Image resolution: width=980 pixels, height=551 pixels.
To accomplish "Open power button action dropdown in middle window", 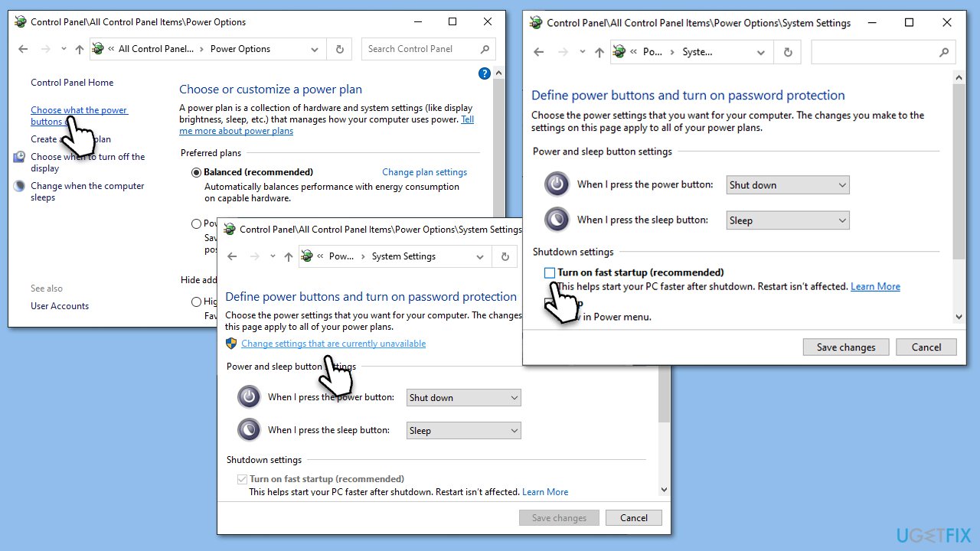I will [463, 397].
